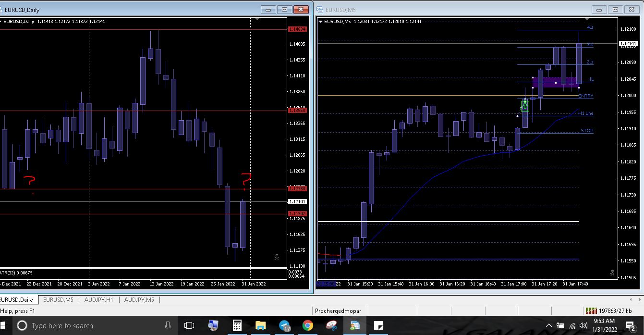The height and width of the screenshot is (335, 644).
Task: Select the STOP line label on M5 chart
Action: point(587,131)
